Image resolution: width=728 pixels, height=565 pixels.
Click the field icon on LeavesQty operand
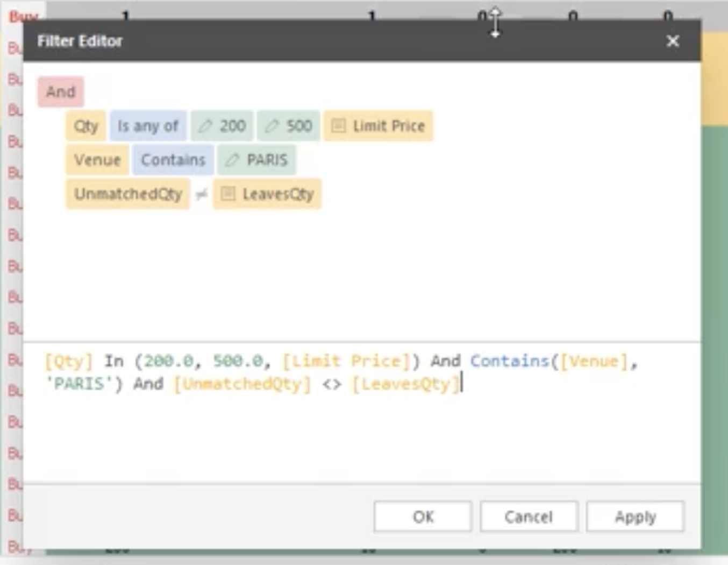coord(228,194)
